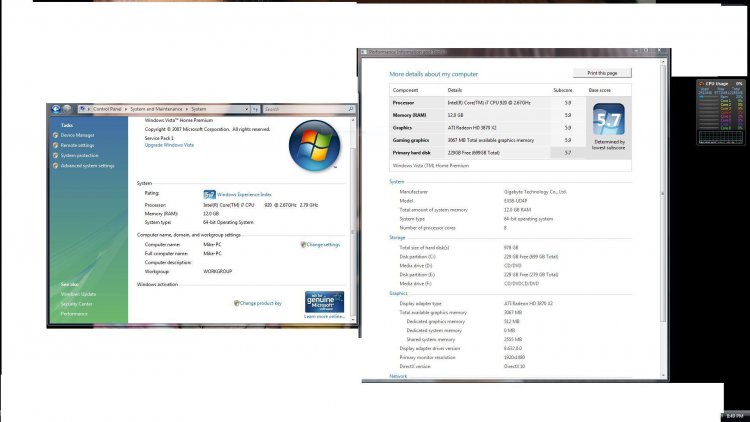This screenshot has width=750, height=422.
Task: Click the Performance Information window scrollbar
Action: click(x=662, y=219)
